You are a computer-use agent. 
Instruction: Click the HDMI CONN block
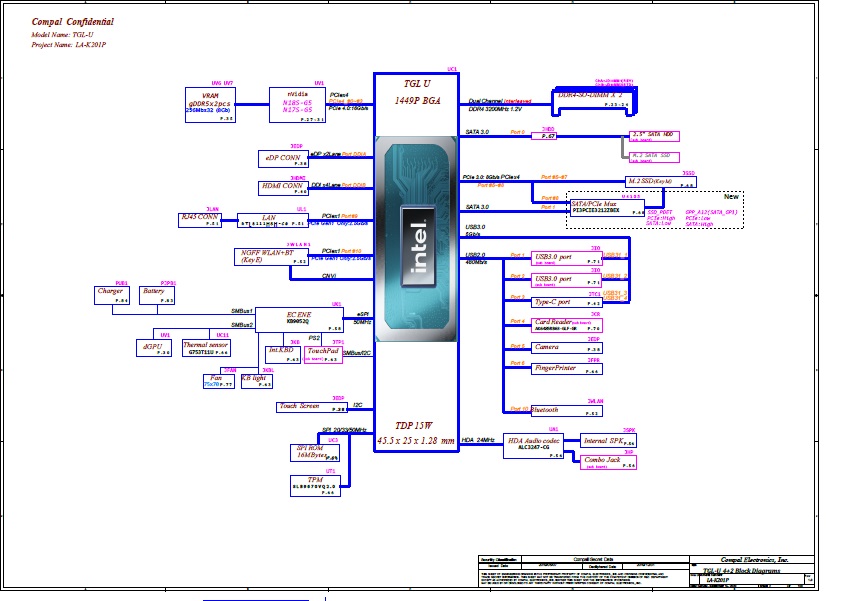[283, 188]
